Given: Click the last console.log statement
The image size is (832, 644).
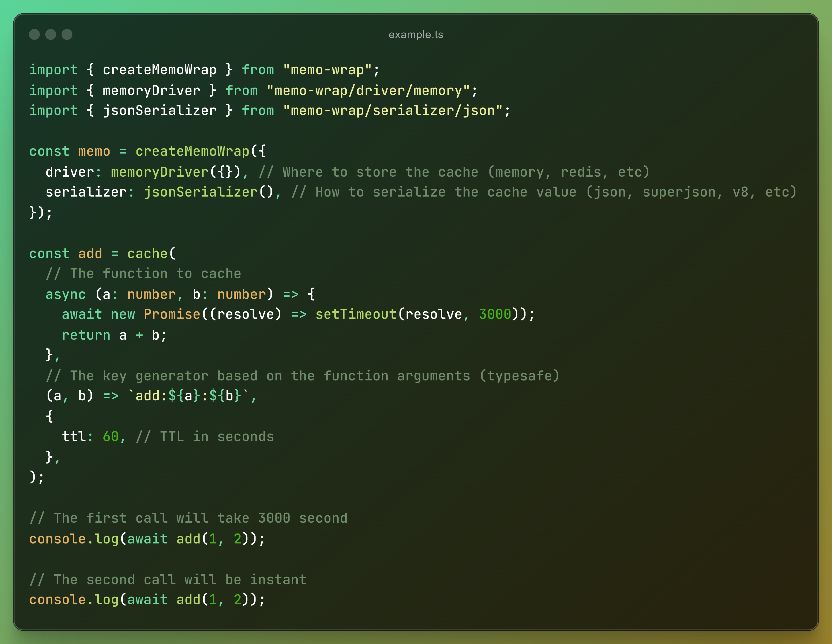Looking at the screenshot, I should (x=147, y=600).
